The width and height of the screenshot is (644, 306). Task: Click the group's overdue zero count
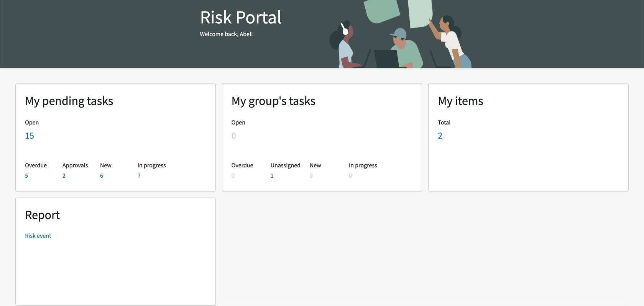click(233, 176)
